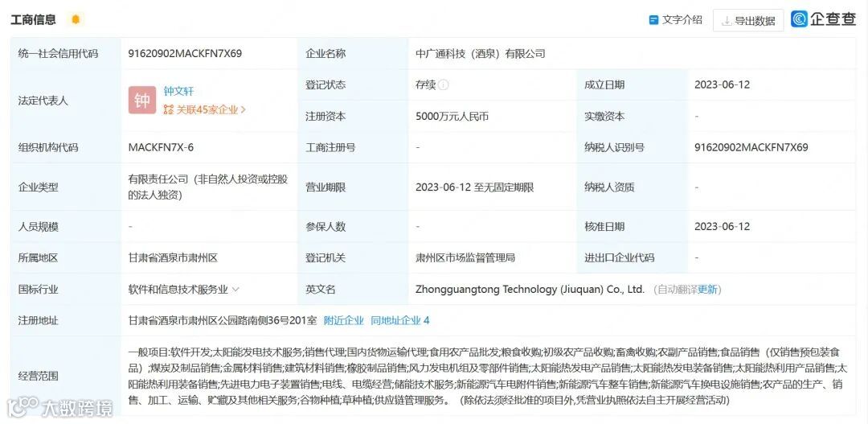Screen dimensions: 868x424
Task: Open 同地址企业 4 link
Action: click(x=400, y=320)
